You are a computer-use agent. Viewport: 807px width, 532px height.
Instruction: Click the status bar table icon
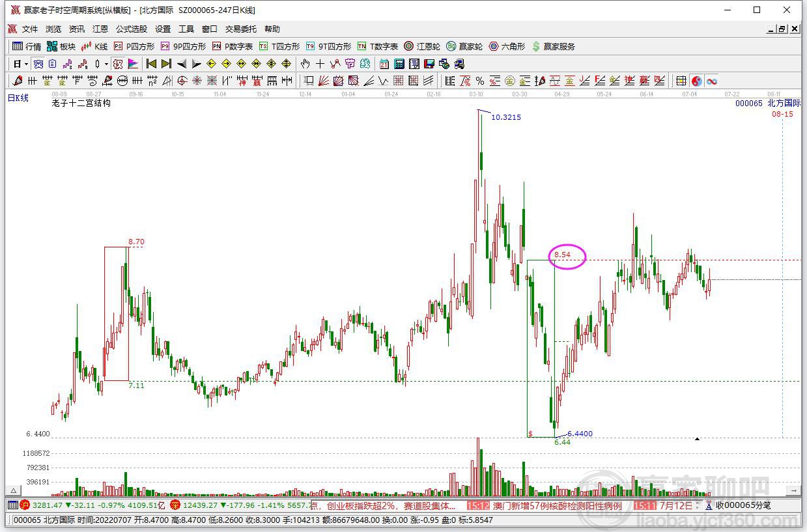(x=12, y=505)
